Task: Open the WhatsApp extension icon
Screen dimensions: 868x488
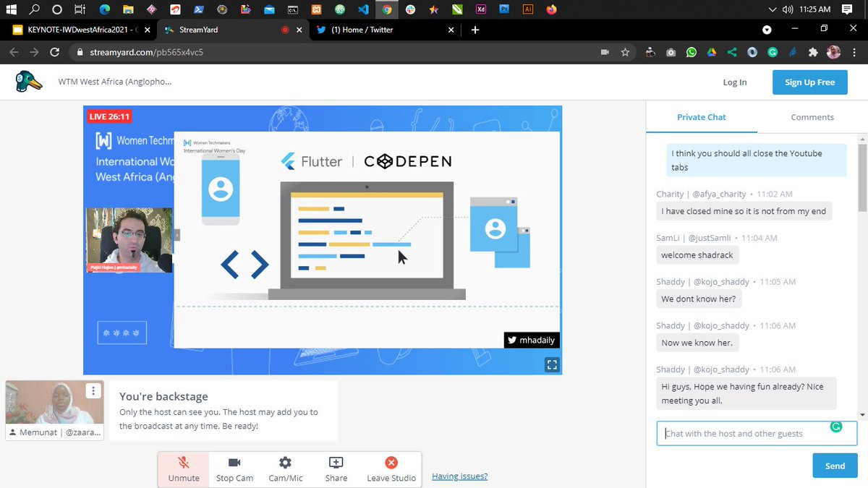Action: tap(692, 53)
